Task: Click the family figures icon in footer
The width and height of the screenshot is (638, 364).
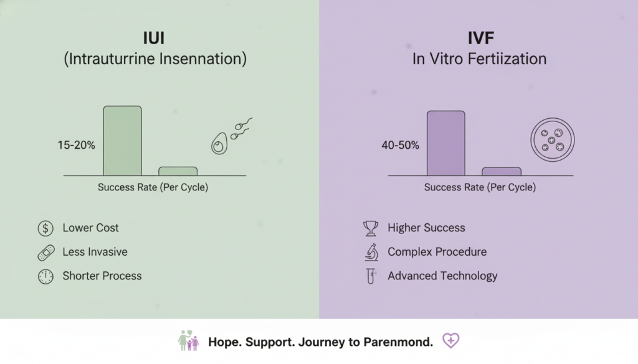Action: (x=188, y=341)
